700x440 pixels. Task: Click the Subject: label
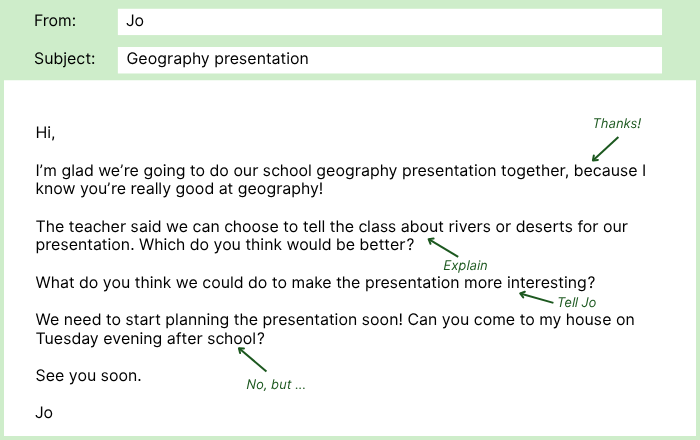(x=65, y=59)
